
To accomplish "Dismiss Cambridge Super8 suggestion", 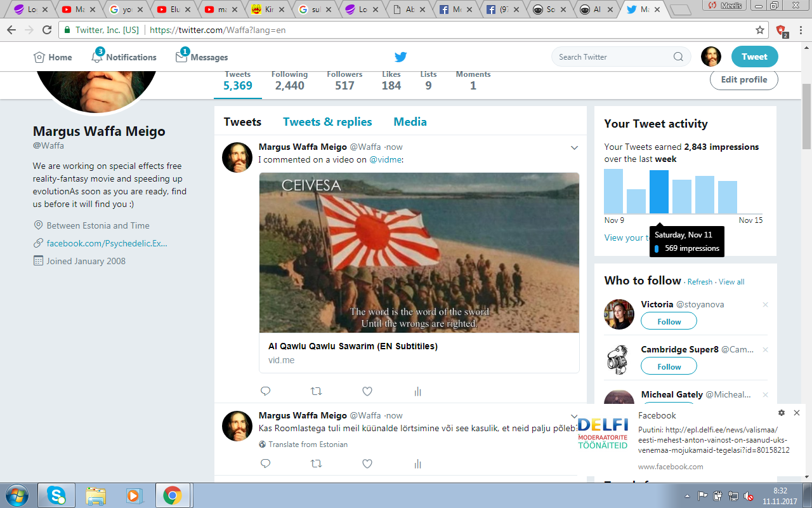I will click(x=765, y=350).
